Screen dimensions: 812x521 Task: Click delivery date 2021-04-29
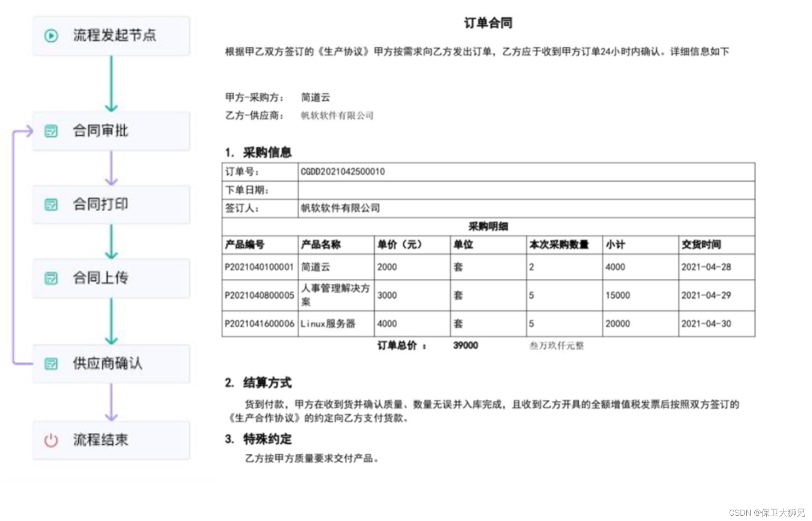[706, 296]
